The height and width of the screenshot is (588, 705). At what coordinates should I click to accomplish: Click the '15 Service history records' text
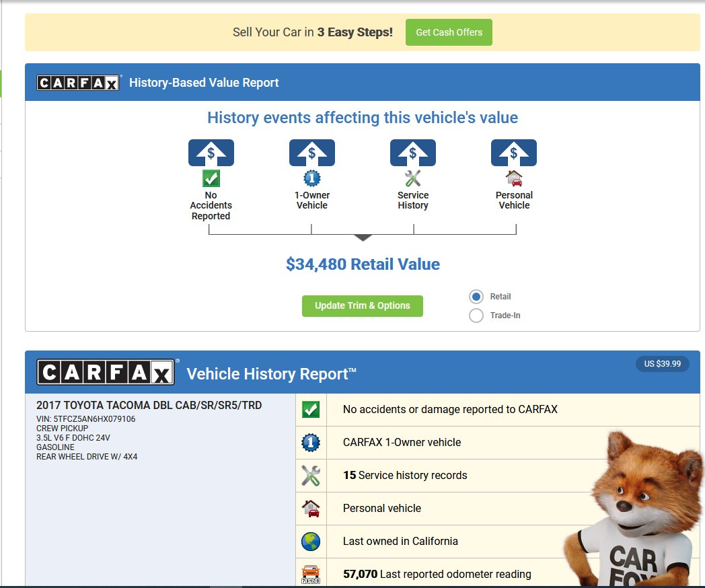pos(405,476)
